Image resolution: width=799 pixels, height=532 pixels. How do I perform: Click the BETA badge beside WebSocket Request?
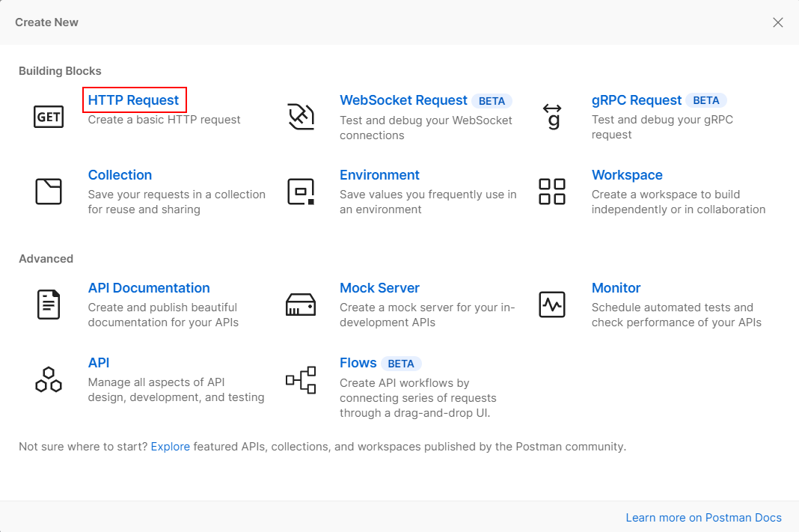[492, 101]
